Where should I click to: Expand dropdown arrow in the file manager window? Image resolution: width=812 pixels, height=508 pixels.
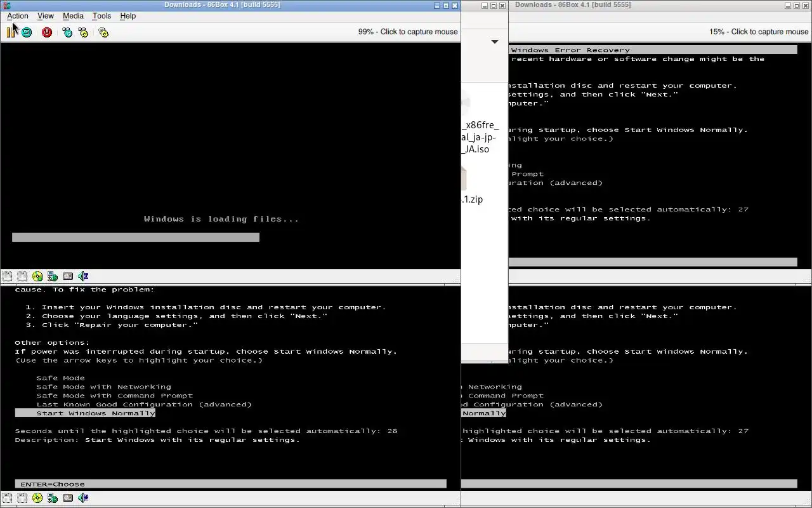point(495,42)
